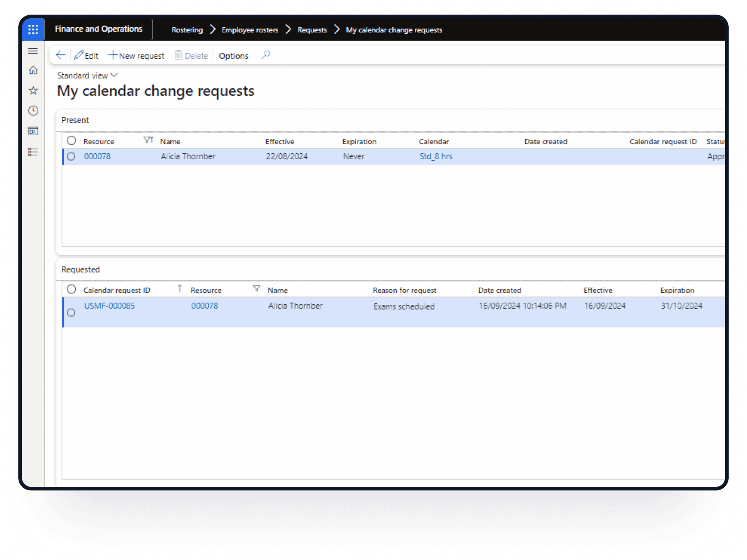Click Effective column header in Present grid
The image size is (747, 560).
tap(280, 141)
